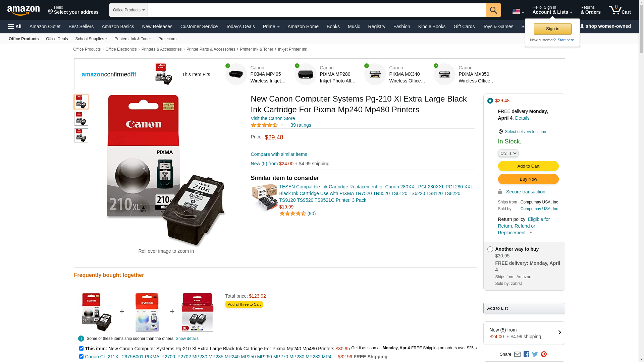Click the Add to Cart button
This screenshot has height=362, width=644.
click(528, 166)
